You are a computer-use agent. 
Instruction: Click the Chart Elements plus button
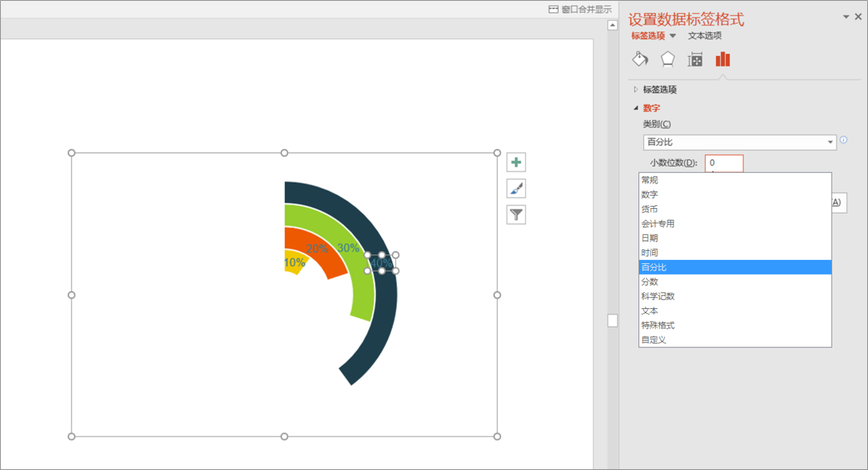pos(516,163)
